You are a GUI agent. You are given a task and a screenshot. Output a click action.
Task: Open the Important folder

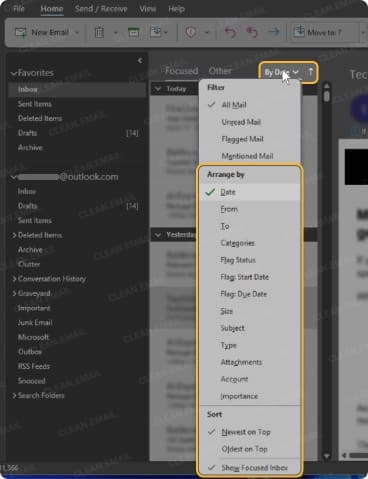[x=34, y=308]
